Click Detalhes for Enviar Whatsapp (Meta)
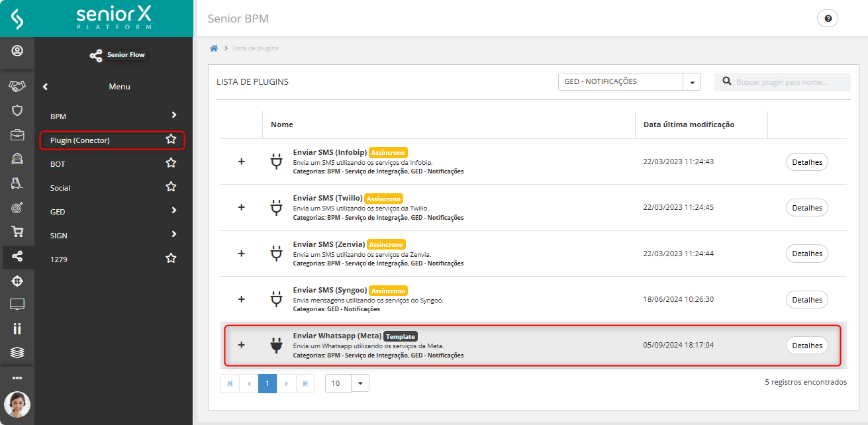Image resolution: width=868 pixels, height=425 pixels. tap(806, 346)
